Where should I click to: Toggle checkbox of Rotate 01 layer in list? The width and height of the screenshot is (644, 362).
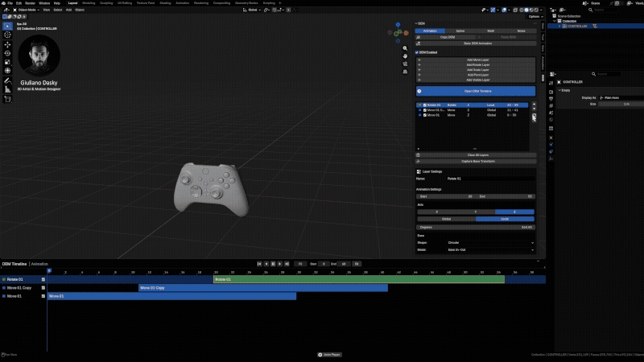(x=425, y=105)
